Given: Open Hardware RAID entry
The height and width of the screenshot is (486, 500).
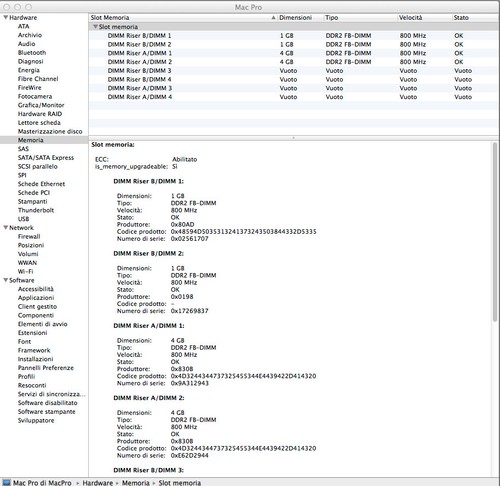Looking at the screenshot, I should [x=40, y=114].
